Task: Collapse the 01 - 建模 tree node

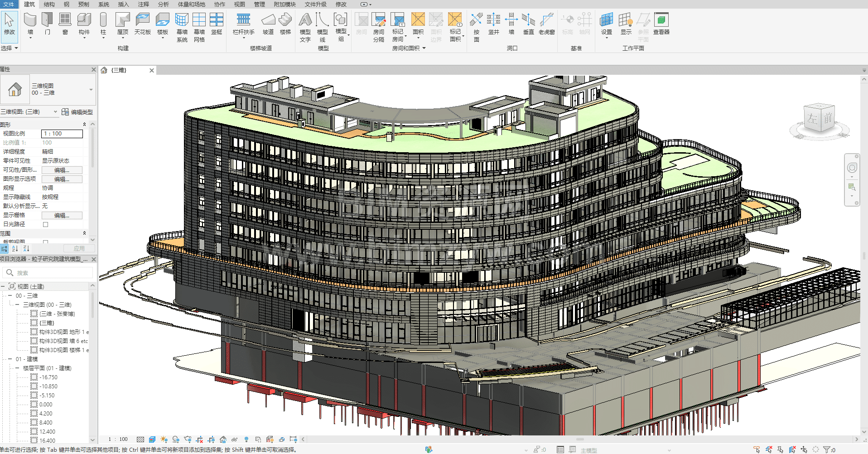Action: point(10,359)
